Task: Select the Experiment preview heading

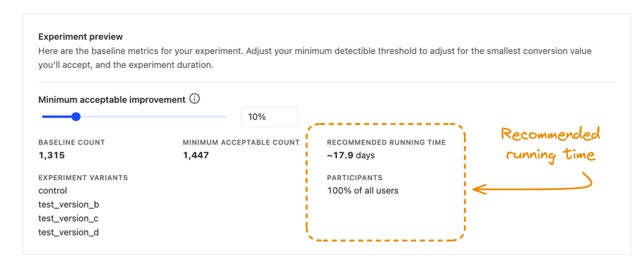Action: (x=80, y=36)
